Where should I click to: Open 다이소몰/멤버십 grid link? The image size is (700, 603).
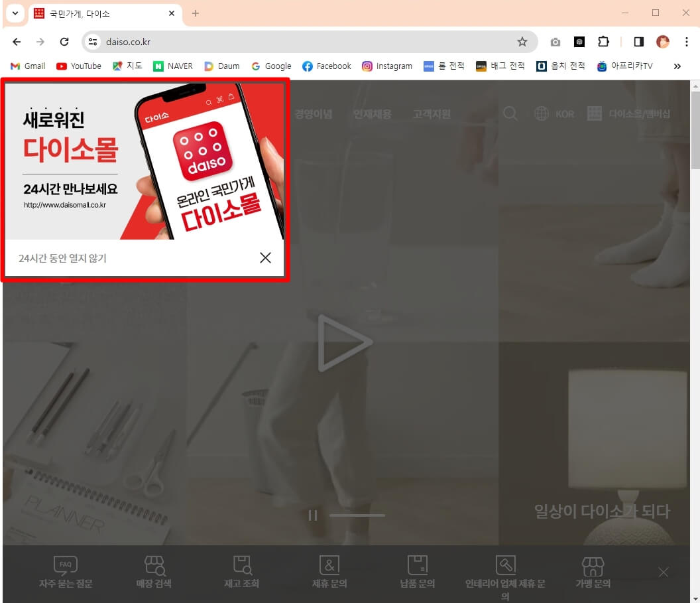point(628,113)
